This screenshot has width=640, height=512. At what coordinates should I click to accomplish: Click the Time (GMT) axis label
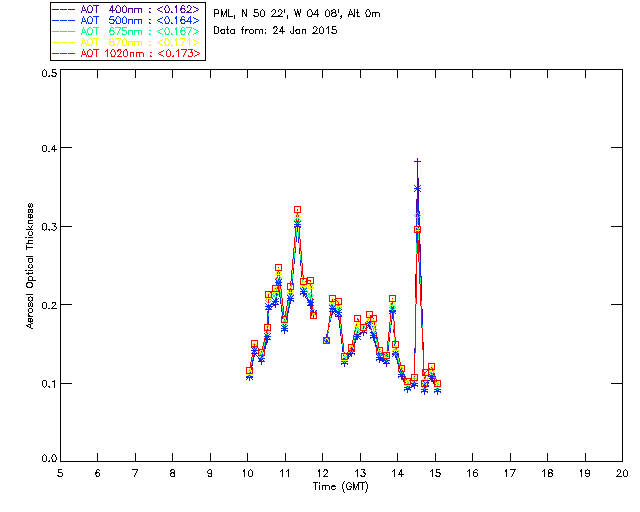coord(341,487)
